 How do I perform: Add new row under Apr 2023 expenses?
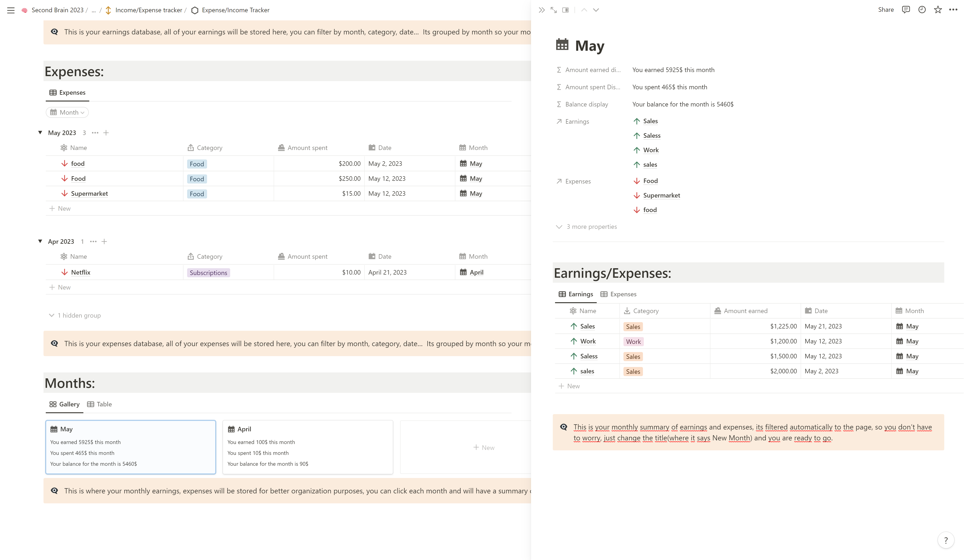tap(60, 287)
